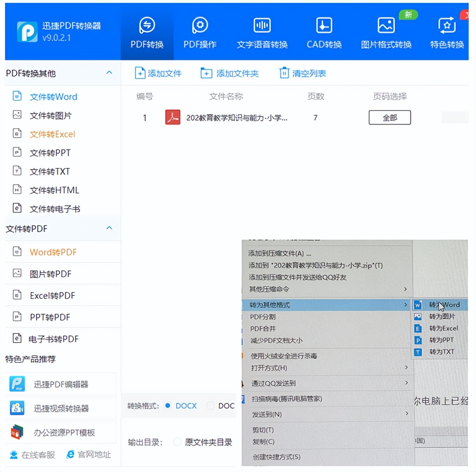The width and height of the screenshot is (476, 472).
Task: Click the 添加文件 button
Action: pyautogui.click(x=158, y=73)
